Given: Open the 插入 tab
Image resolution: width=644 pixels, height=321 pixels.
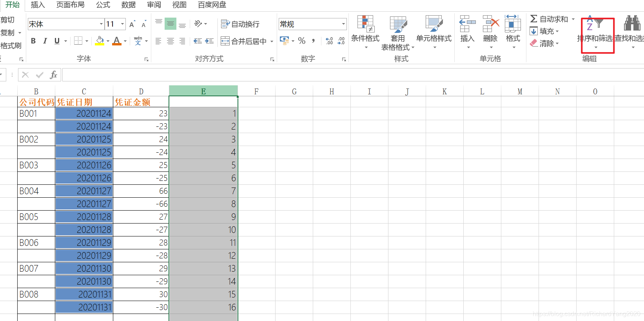Looking at the screenshot, I should 38,5.
